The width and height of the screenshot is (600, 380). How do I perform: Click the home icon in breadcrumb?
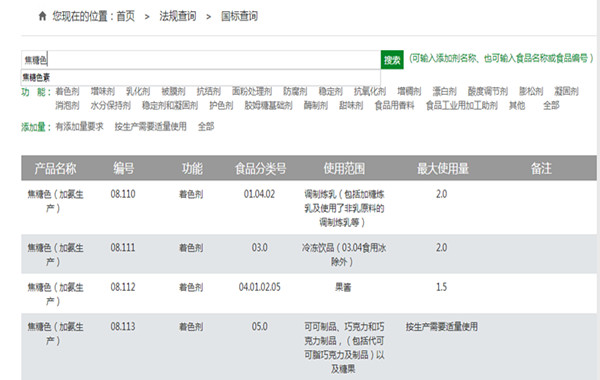[x=42, y=16]
